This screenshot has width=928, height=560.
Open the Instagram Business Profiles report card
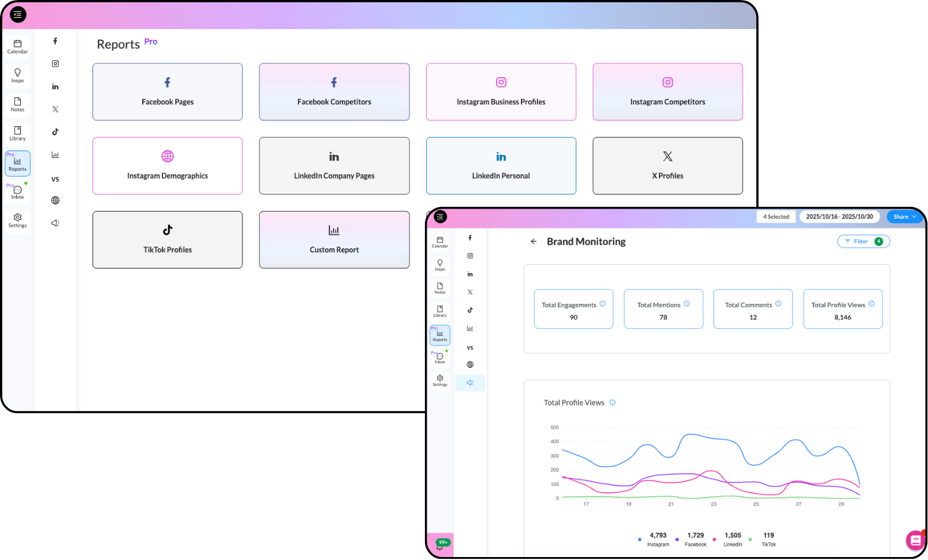coord(501,92)
